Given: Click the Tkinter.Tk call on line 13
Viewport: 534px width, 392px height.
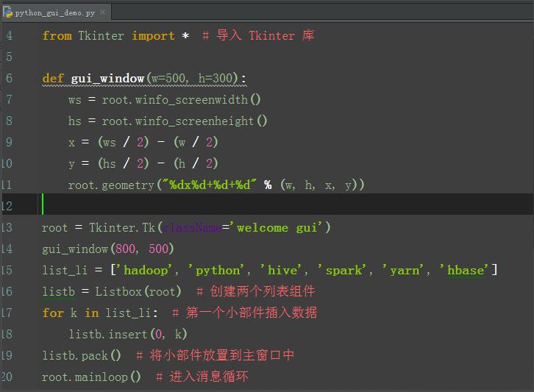Looking at the screenshot, I should (x=122, y=227).
